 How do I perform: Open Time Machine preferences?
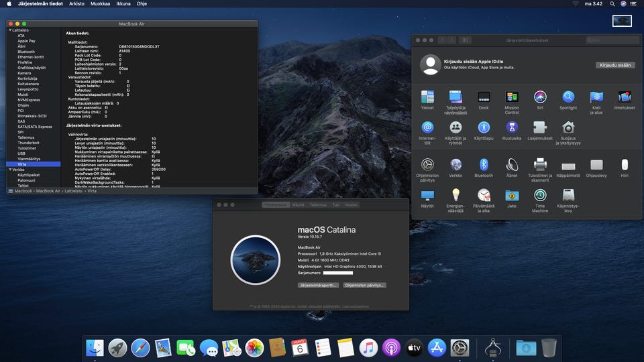tap(540, 196)
